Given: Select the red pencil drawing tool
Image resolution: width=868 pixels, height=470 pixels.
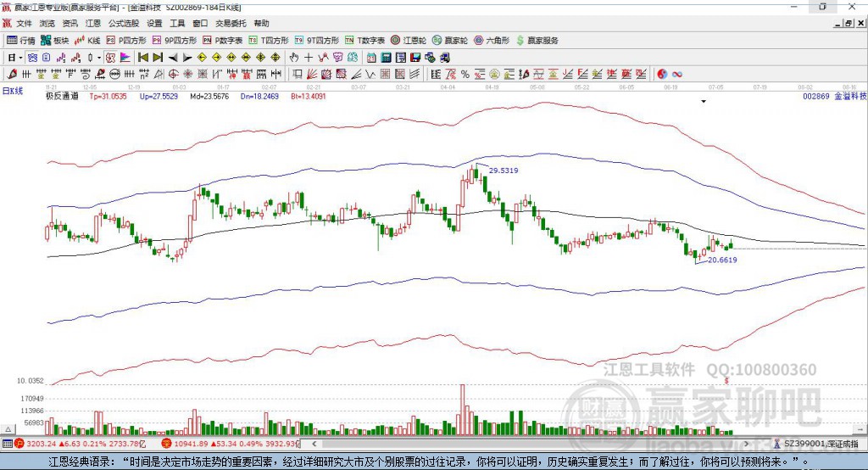Looking at the screenshot, I should 12,75.
